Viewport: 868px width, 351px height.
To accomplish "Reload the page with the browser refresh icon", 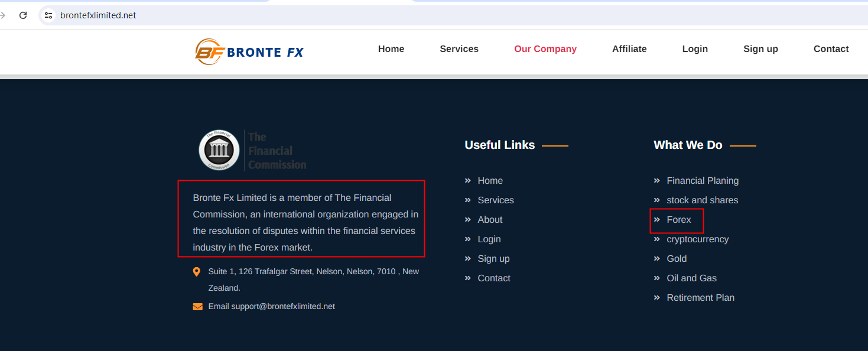I will pos(23,15).
